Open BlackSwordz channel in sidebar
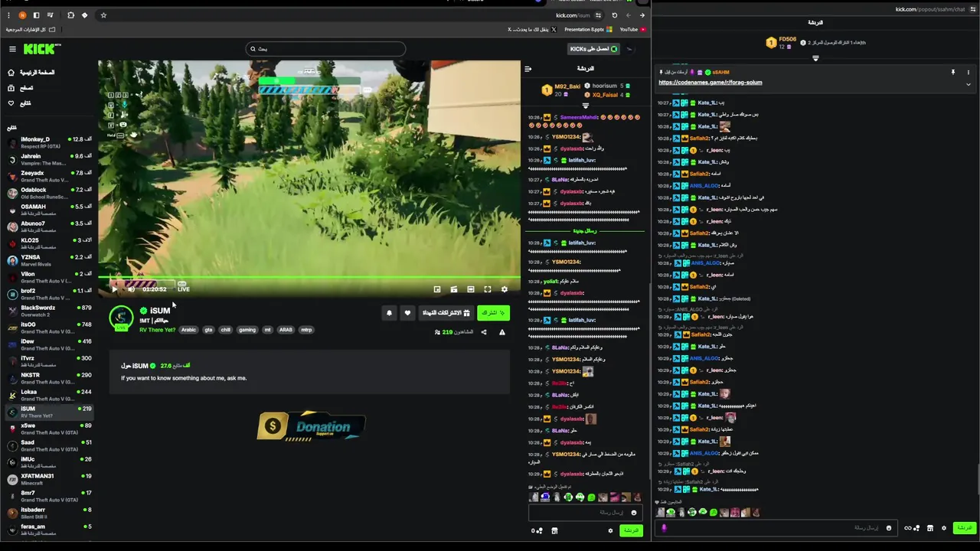980x551 pixels. 49,311
